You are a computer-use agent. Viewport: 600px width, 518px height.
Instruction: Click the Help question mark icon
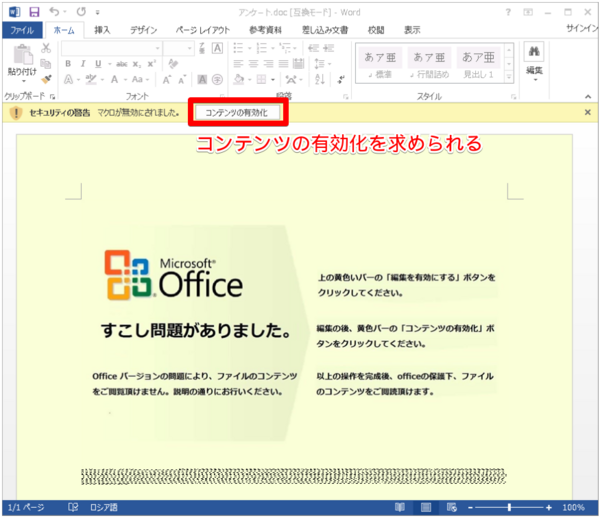[508, 12]
